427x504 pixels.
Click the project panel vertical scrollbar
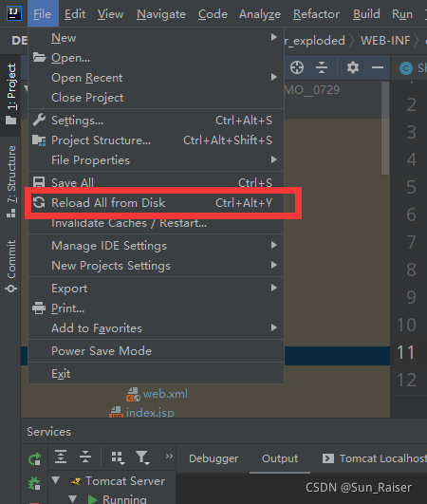click(x=385, y=128)
